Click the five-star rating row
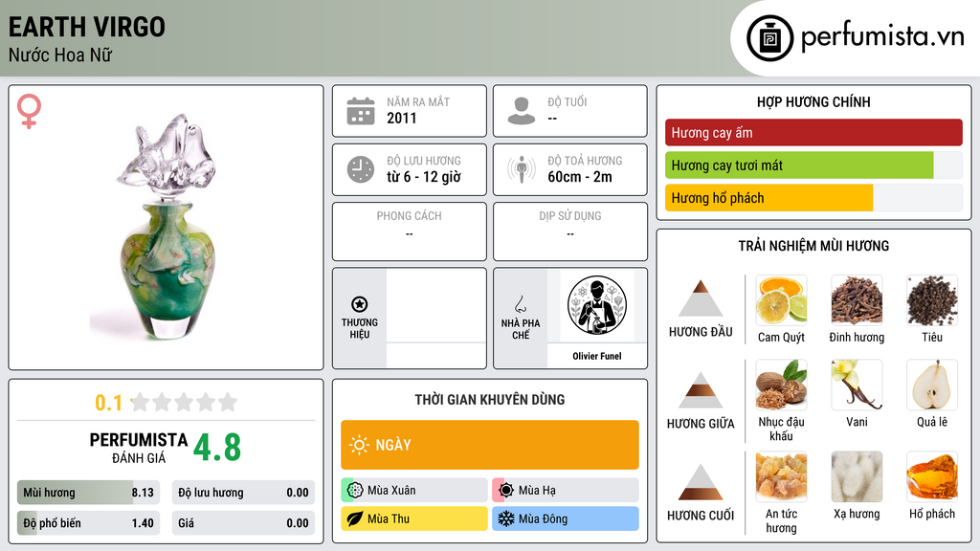This screenshot has height=551, width=980. [x=184, y=402]
